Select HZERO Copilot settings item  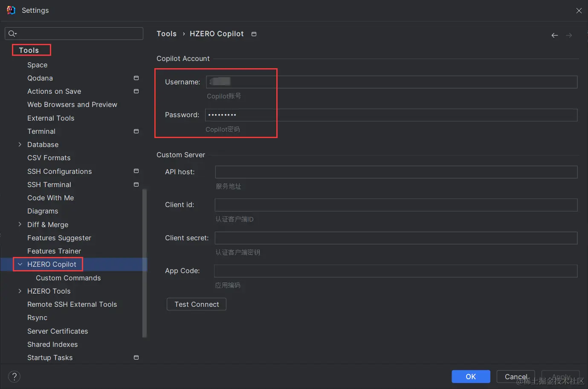52,264
